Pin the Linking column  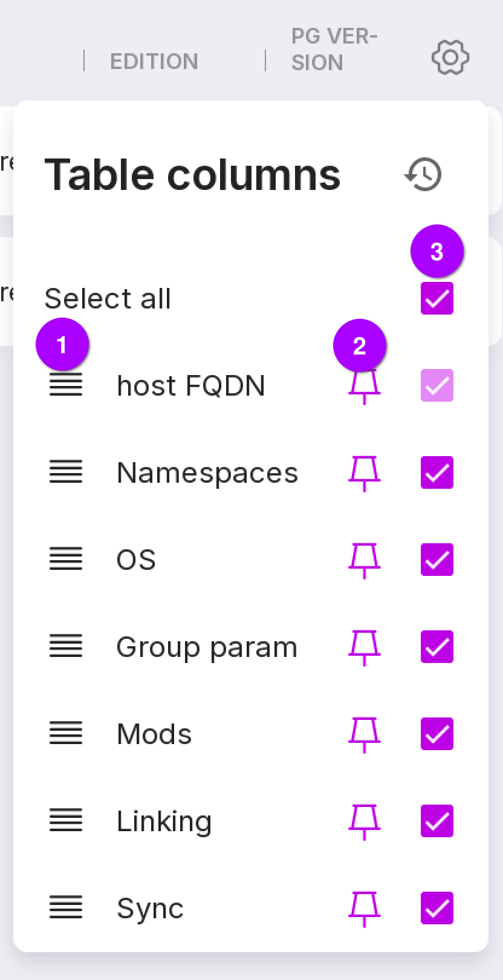365,822
